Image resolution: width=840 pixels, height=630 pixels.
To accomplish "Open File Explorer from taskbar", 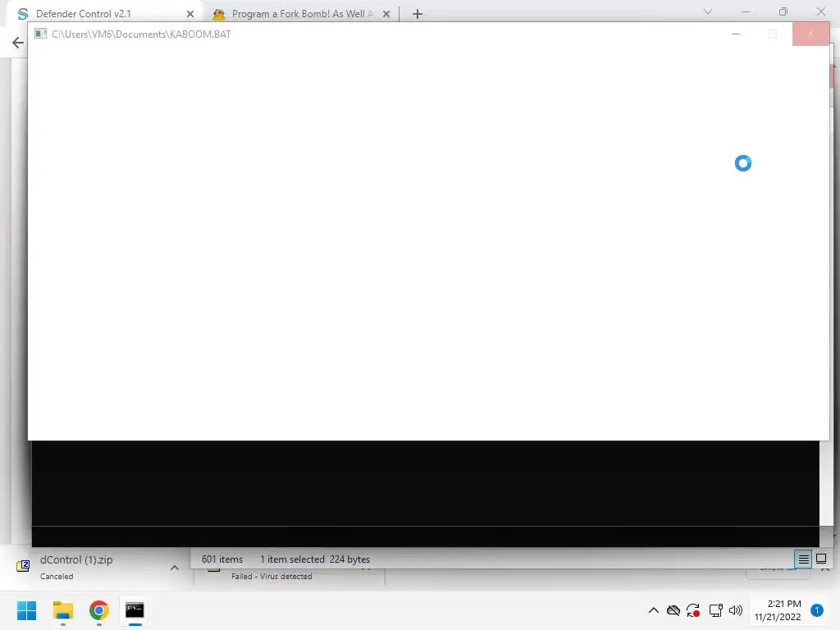I will 62,610.
